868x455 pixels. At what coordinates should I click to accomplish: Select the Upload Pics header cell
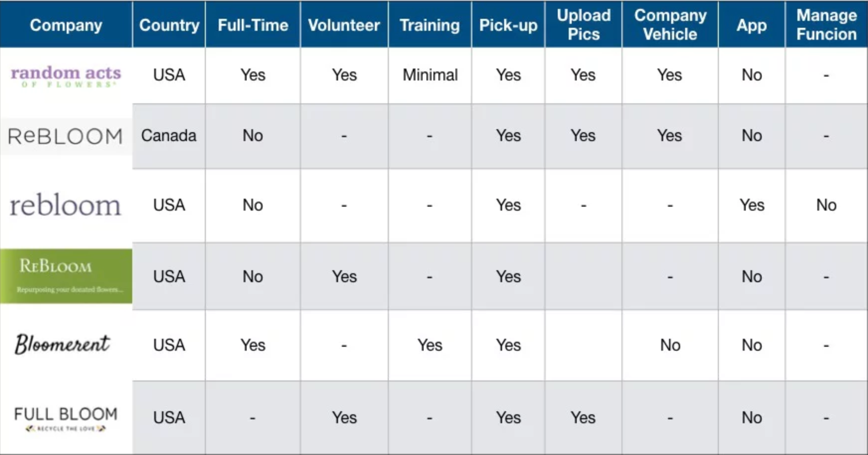584,24
